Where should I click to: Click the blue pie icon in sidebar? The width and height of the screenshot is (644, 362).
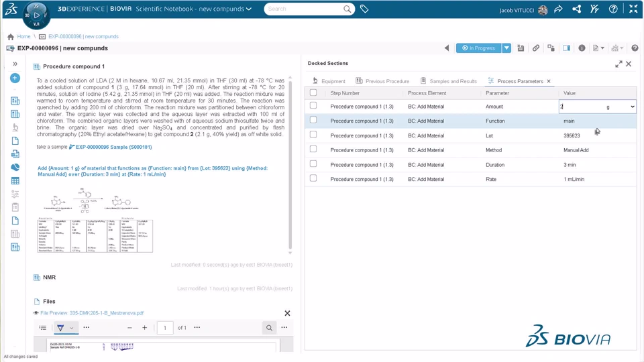[x=15, y=168]
